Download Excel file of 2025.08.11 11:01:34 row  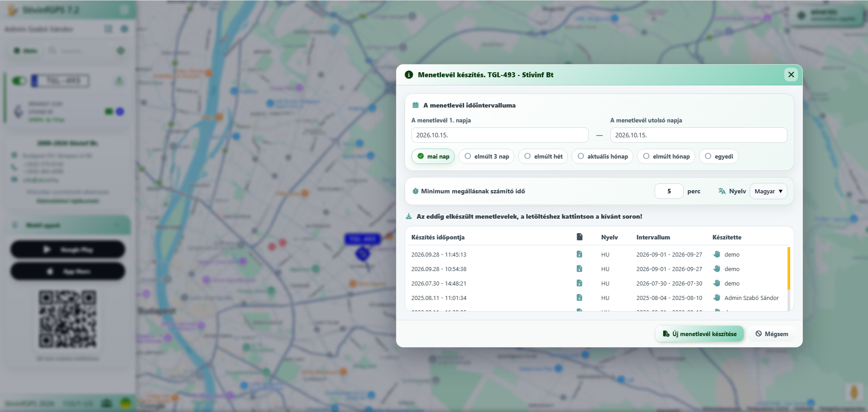click(579, 298)
